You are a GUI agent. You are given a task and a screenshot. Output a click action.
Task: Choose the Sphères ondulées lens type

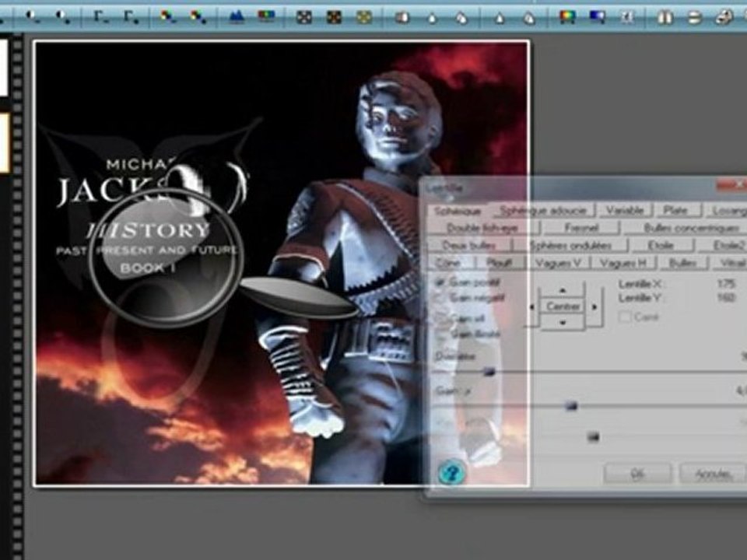(x=570, y=246)
